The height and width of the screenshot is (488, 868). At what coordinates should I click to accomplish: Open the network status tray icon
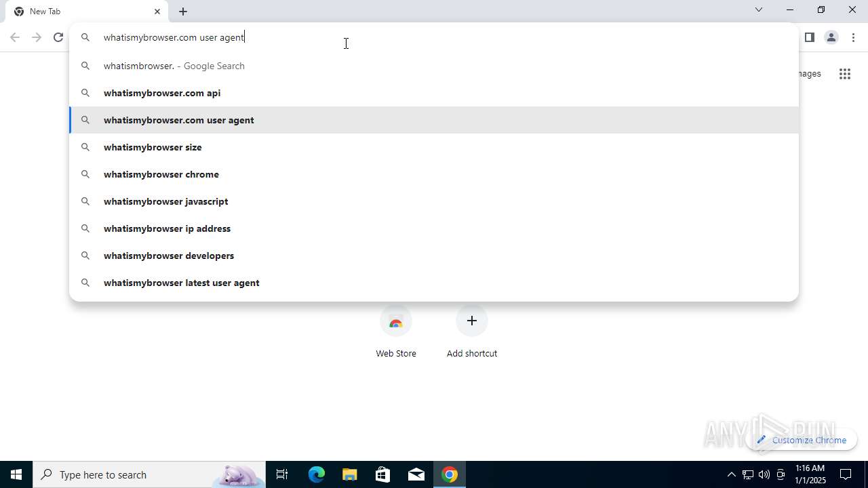tap(747, 474)
